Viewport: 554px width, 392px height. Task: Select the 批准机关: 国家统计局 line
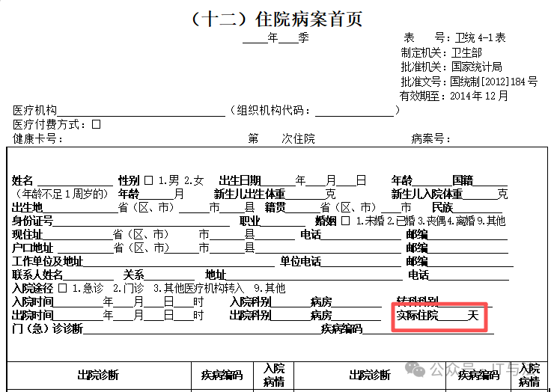click(451, 67)
